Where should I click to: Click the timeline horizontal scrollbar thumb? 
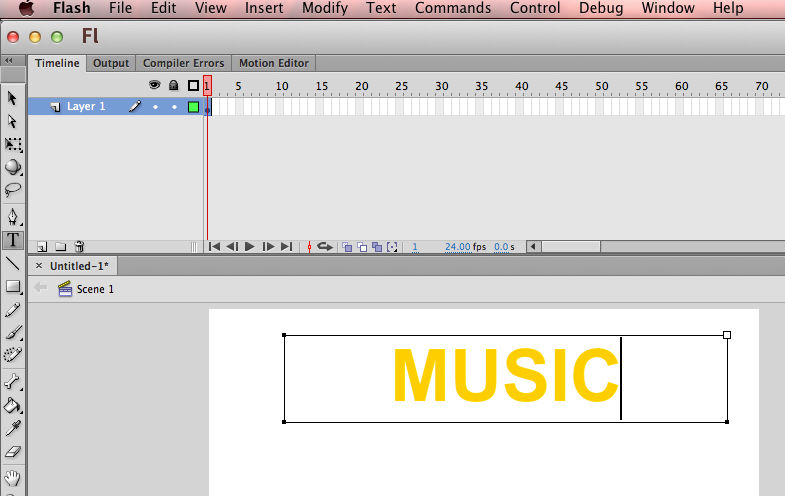[571, 247]
